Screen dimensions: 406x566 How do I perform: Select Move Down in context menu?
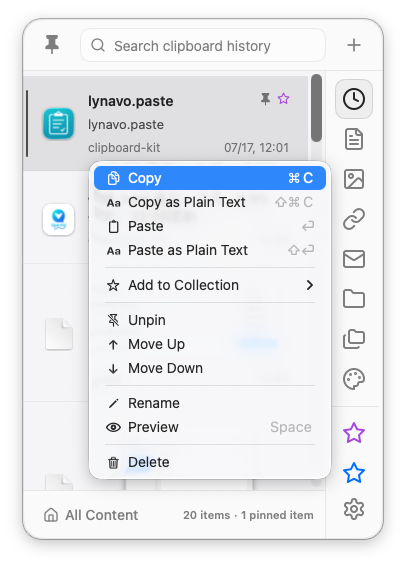210,368
